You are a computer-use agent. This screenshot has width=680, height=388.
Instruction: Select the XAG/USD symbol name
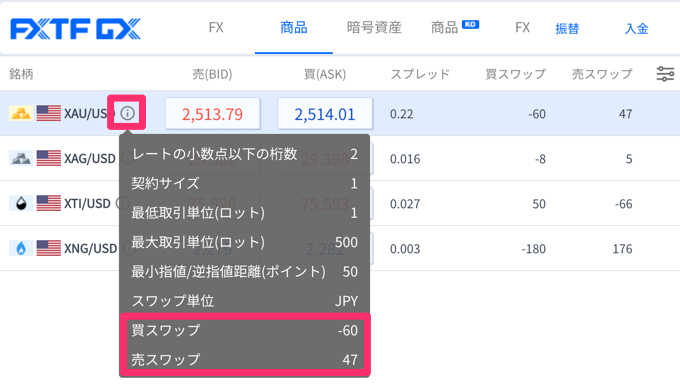[90, 159]
